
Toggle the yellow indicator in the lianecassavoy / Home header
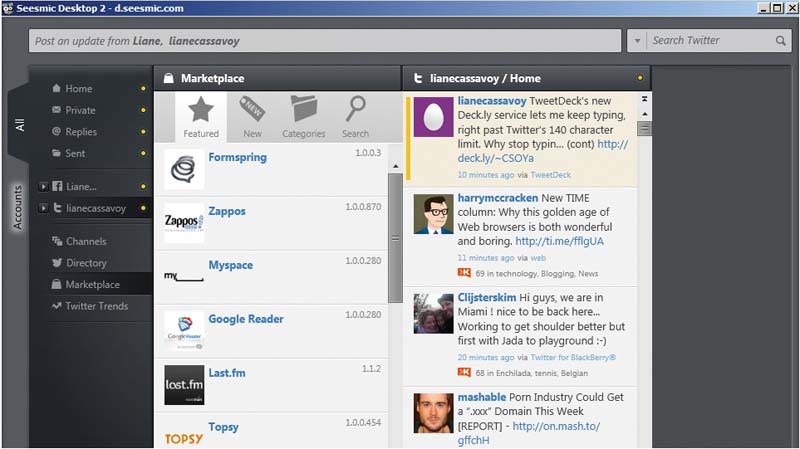pos(639,78)
